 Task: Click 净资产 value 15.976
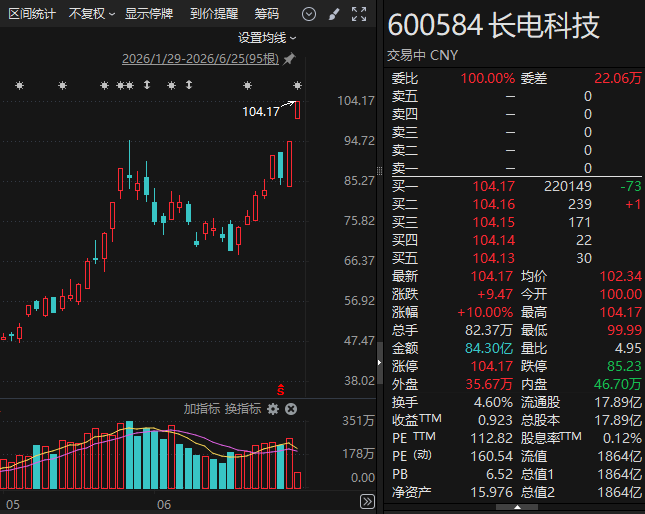coord(492,492)
